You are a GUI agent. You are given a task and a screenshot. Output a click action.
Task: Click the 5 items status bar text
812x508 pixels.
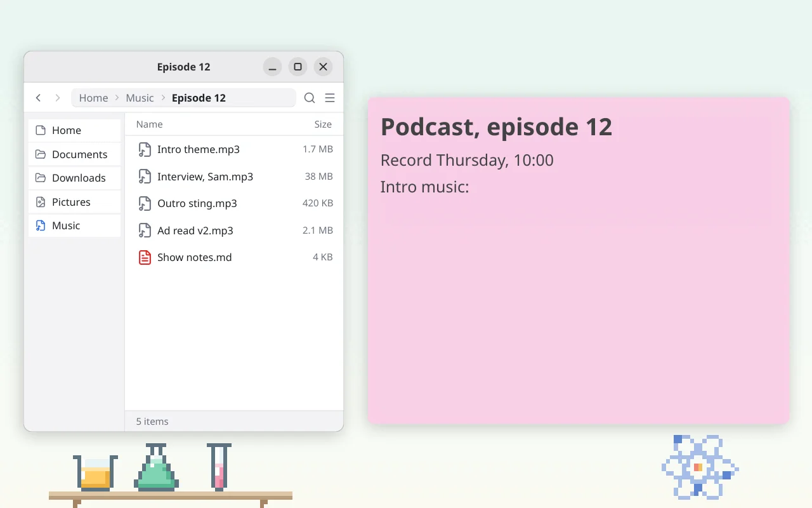click(152, 421)
